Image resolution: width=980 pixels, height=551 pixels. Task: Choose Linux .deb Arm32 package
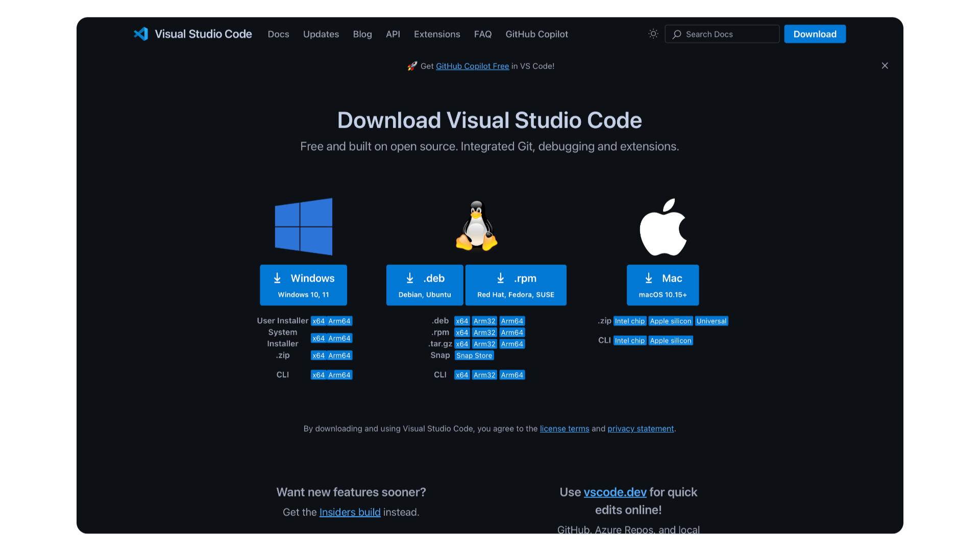484,321
